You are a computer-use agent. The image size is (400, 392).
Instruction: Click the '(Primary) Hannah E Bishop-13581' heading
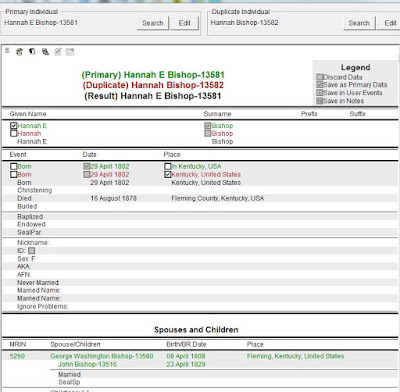tap(153, 75)
